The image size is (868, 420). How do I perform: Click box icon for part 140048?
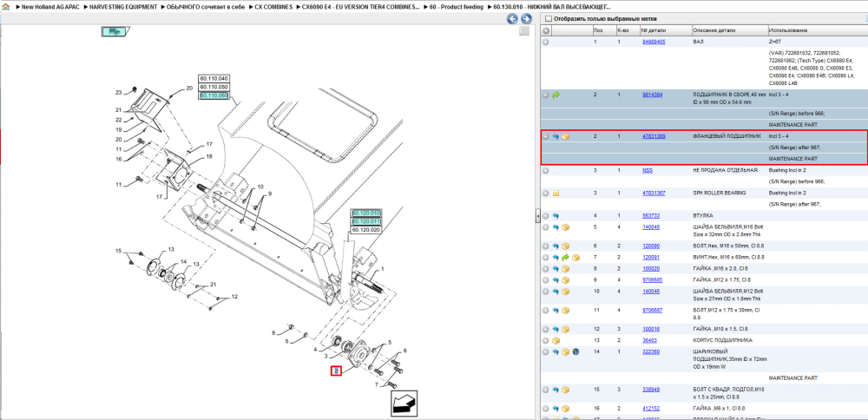(566, 226)
